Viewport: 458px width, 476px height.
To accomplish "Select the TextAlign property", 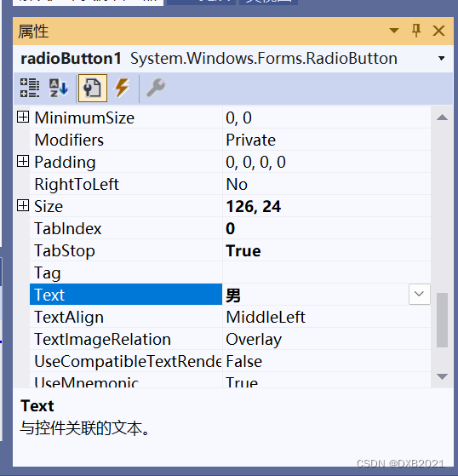I will (126, 317).
